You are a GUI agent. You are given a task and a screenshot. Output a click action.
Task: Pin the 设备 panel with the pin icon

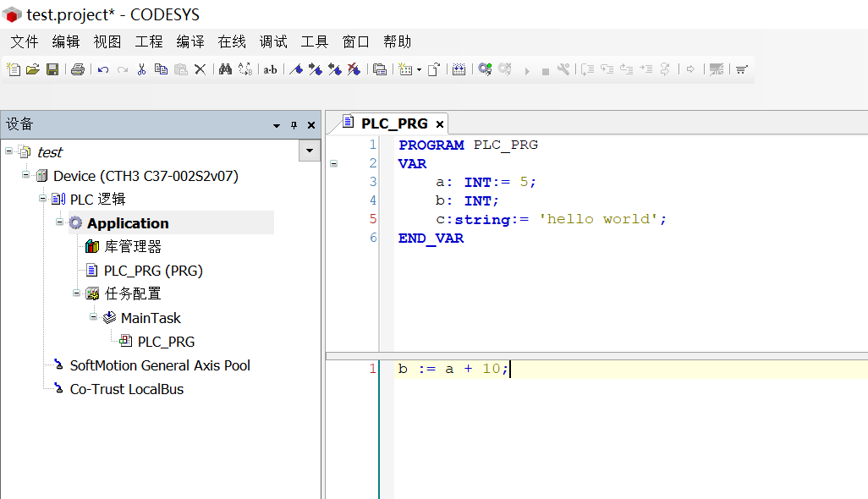click(x=293, y=124)
